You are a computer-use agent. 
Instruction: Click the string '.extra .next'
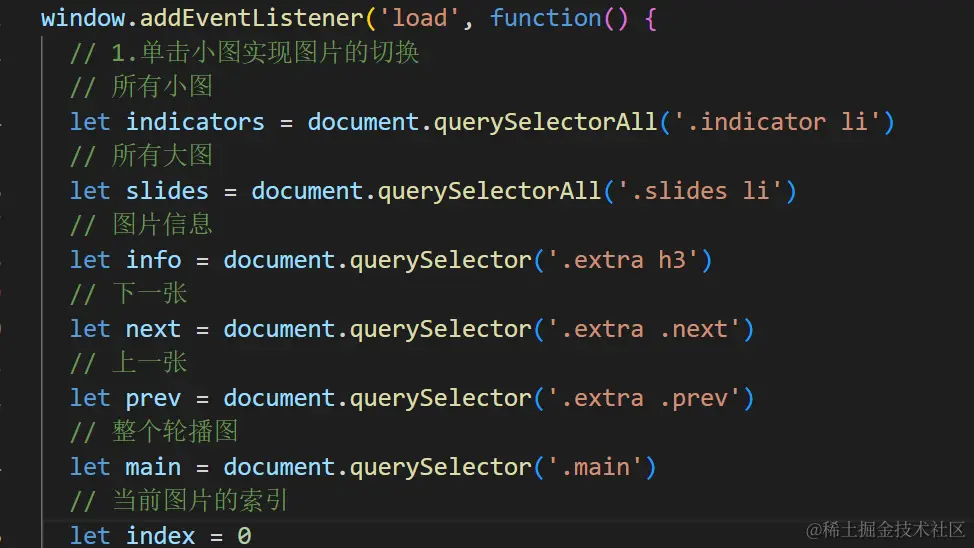(644, 329)
